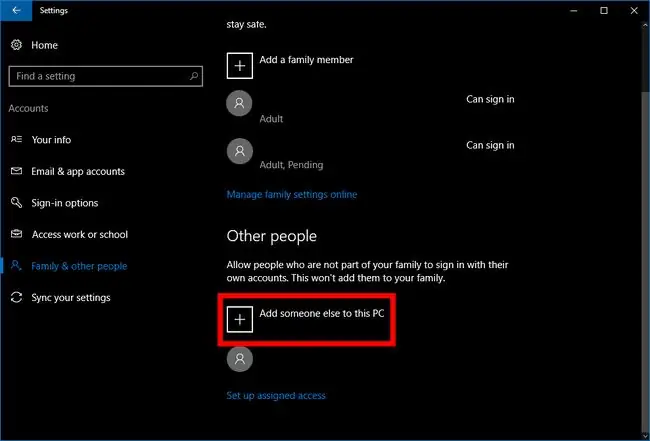The image size is (650, 441).
Task: Click Add a family member
Action: click(x=306, y=60)
